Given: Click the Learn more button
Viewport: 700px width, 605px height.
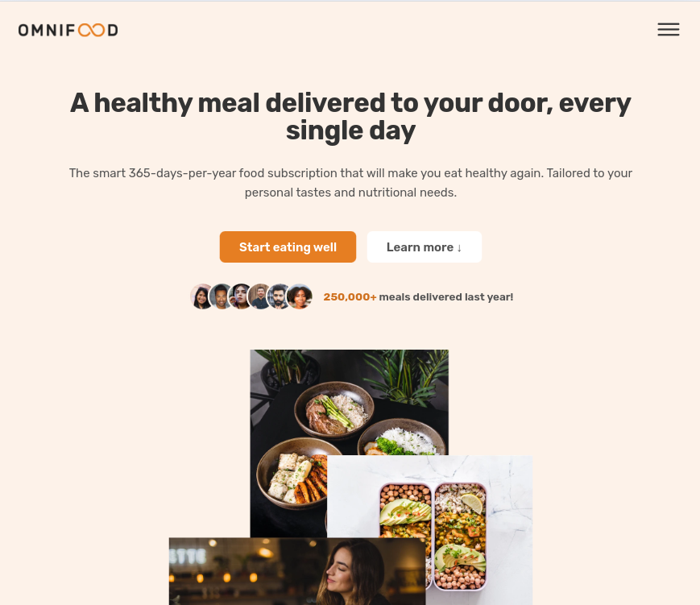Looking at the screenshot, I should coord(424,247).
